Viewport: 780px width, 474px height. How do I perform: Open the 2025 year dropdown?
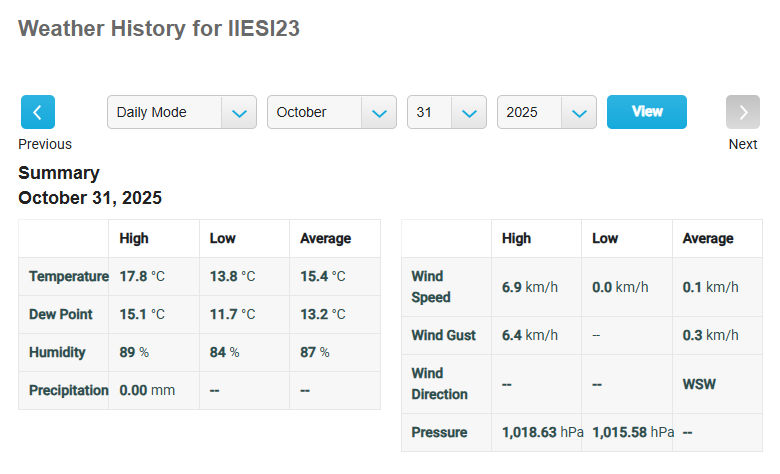(546, 112)
